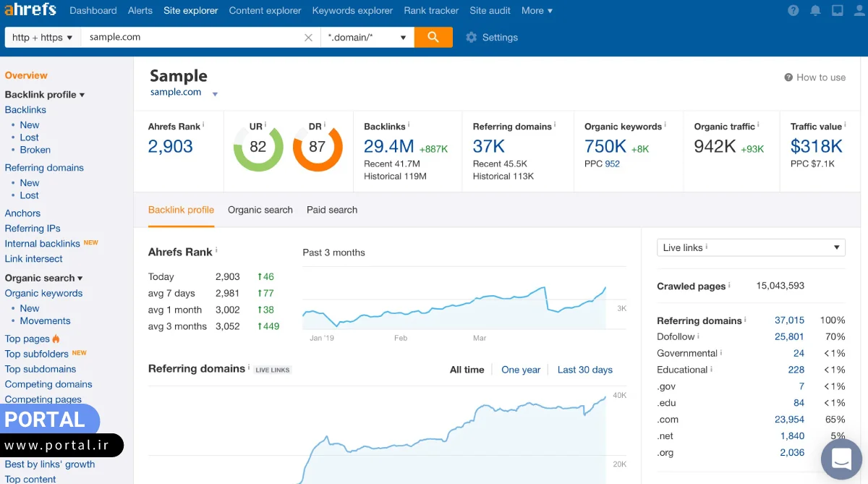Open the http + https protocol dropdown
Image resolution: width=868 pixels, height=484 pixels.
42,37
